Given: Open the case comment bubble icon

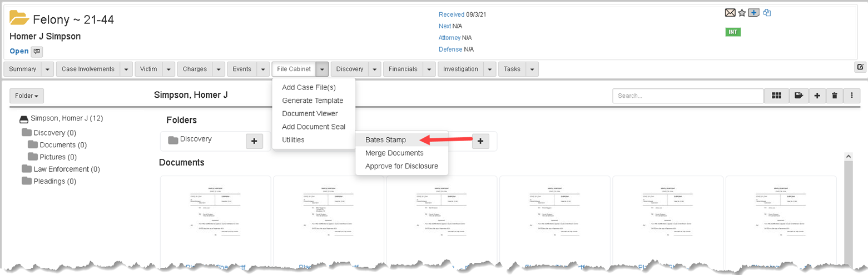Looking at the screenshot, I should (x=37, y=51).
